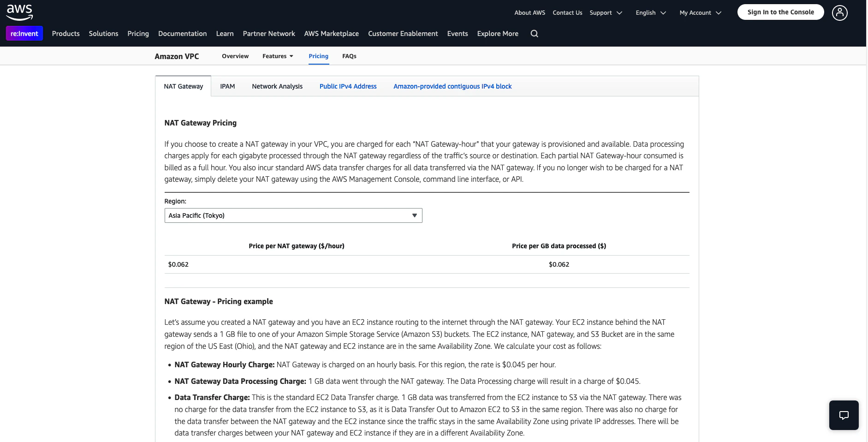
Task: Click the Region label
Action: (x=175, y=201)
